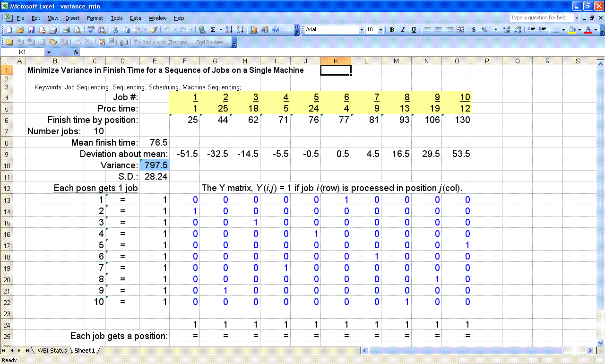This screenshot has height=364, width=605.
Task: Launch the Chart Wizard
Action: click(254, 30)
